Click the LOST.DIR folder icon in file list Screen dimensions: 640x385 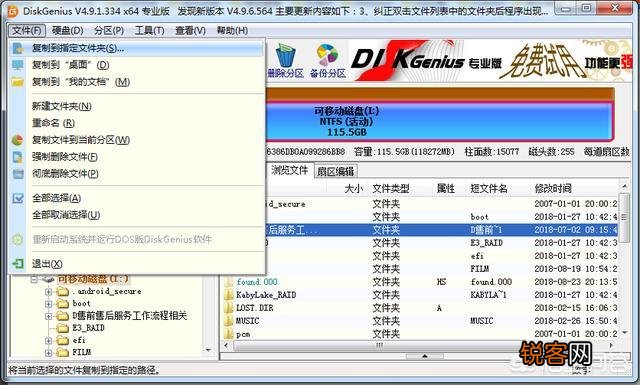pyautogui.click(x=229, y=308)
